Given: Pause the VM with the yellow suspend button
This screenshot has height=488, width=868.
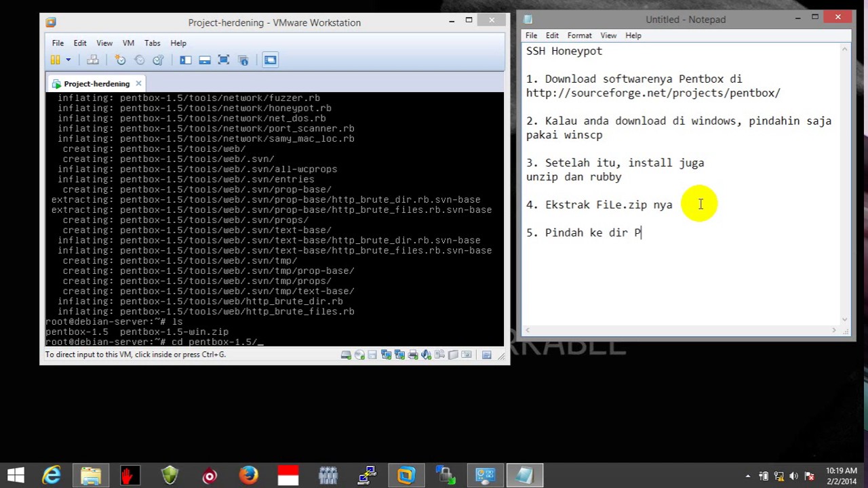Looking at the screenshot, I should (56, 60).
